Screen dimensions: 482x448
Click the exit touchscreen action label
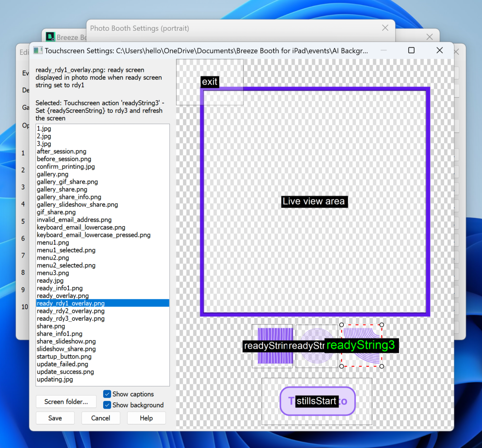tap(210, 82)
